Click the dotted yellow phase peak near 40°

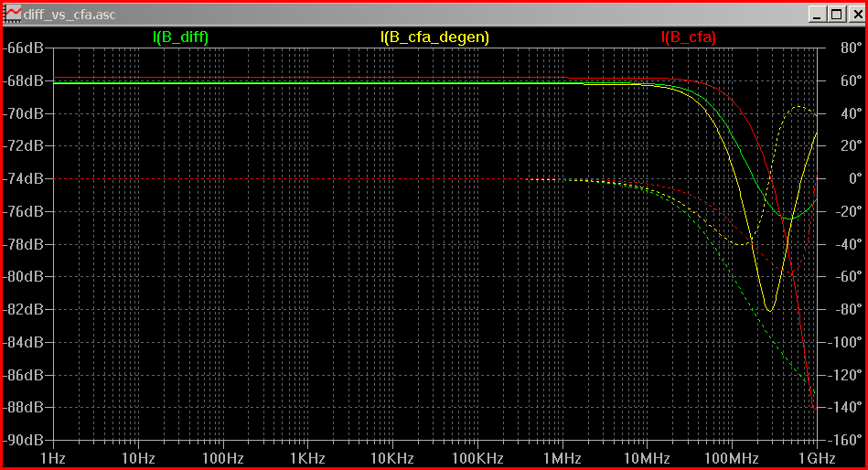tap(798, 107)
